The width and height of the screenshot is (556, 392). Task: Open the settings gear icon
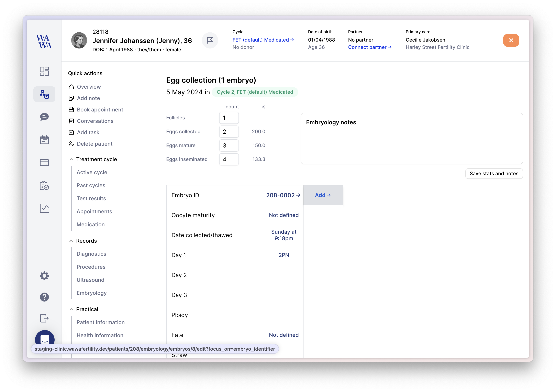tap(44, 276)
